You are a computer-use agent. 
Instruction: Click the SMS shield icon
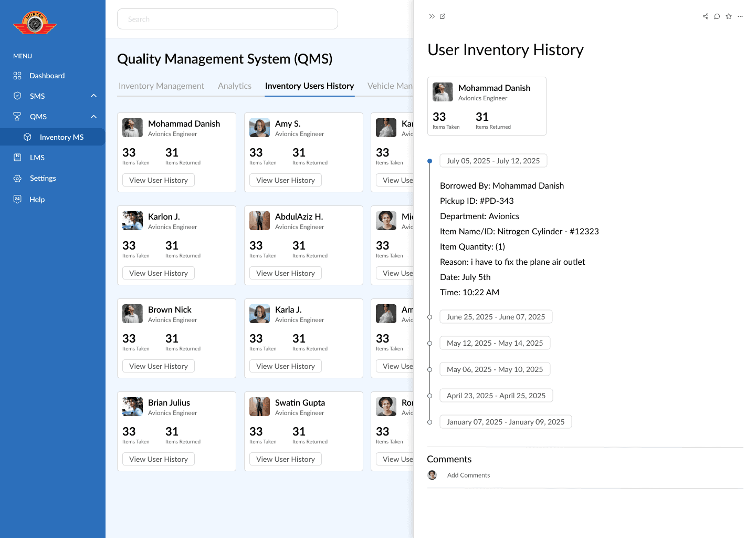click(17, 96)
